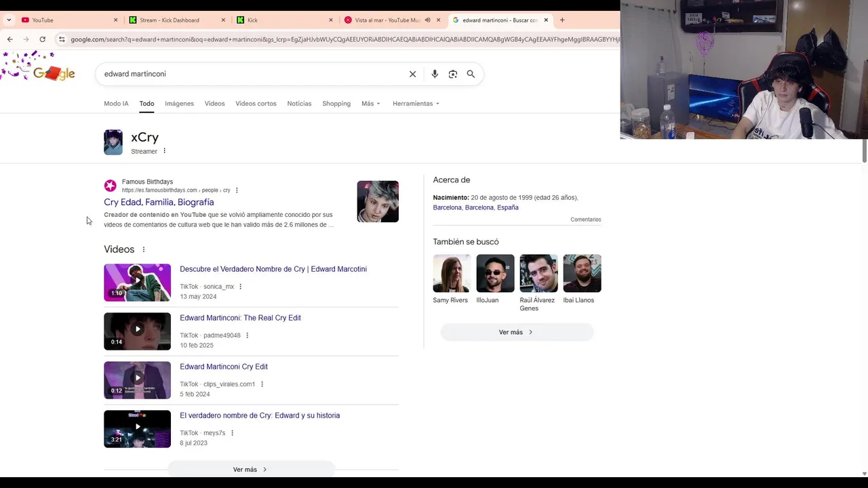Open site info icon in address bar
This screenshot has height=488, width=868.
coord(62,39)
